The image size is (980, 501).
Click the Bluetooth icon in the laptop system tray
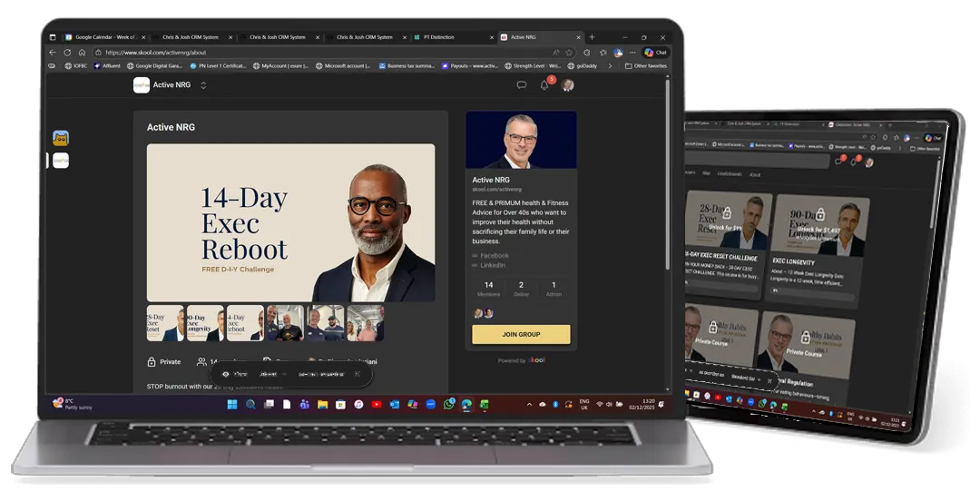(x=555, y=405)
